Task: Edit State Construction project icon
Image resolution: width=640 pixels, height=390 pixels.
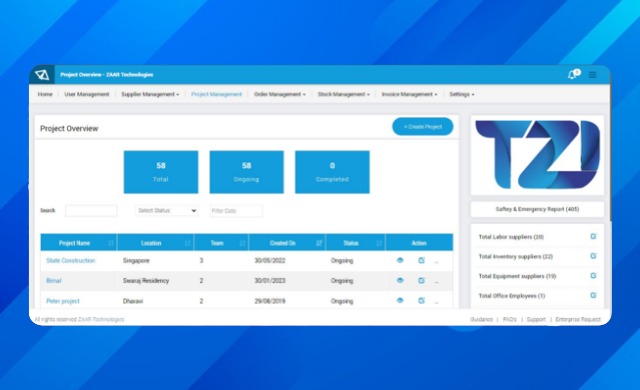Action: [x=421, y=260]
